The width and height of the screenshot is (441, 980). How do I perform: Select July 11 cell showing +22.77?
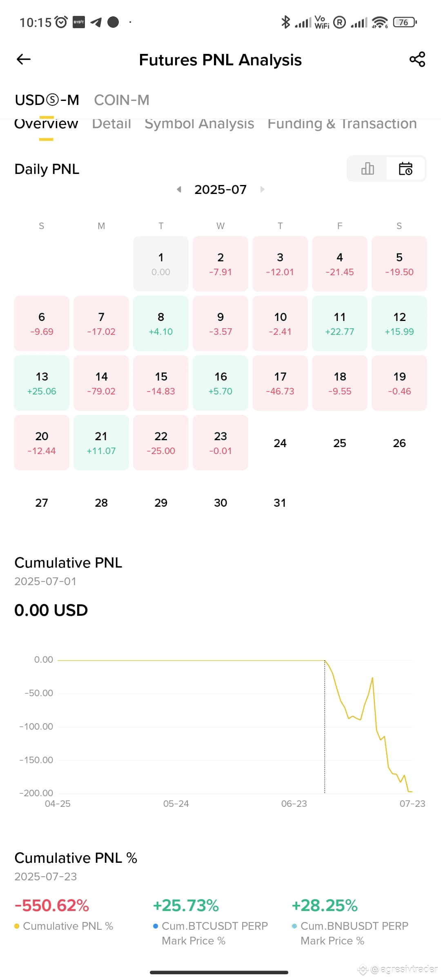click(340, 323)
